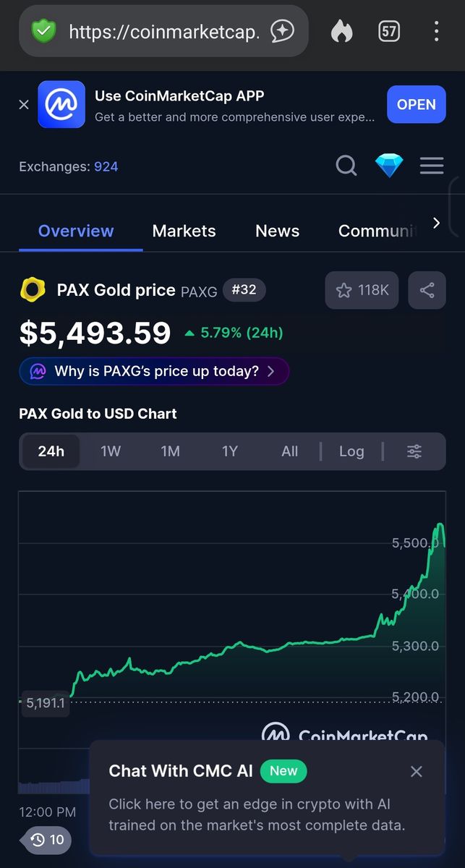Image resolution: width=465 pixels, height=868 pixels.
Task: Tap the share icon button
Action: click(x=427, y=290)
